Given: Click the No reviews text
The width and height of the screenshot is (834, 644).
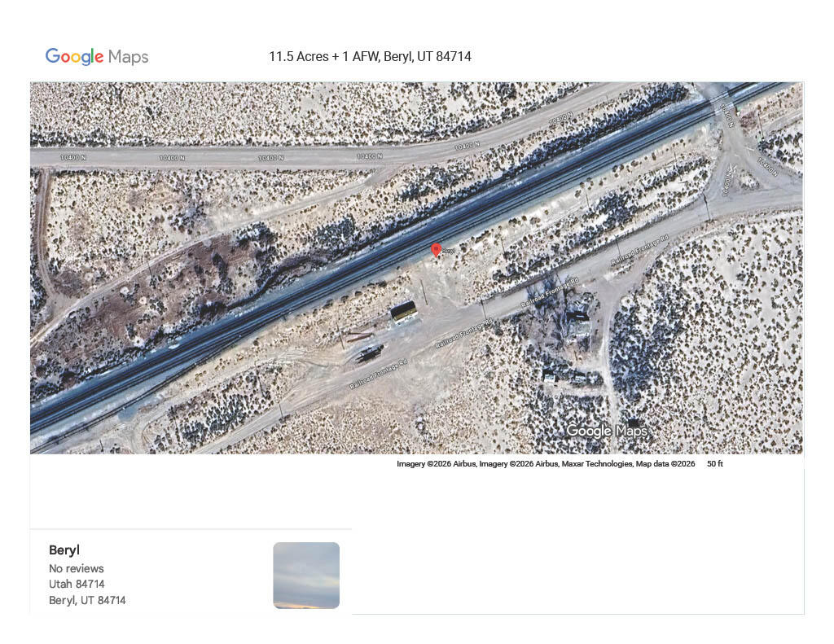Looking at the screenshot, I should point(76,568).
